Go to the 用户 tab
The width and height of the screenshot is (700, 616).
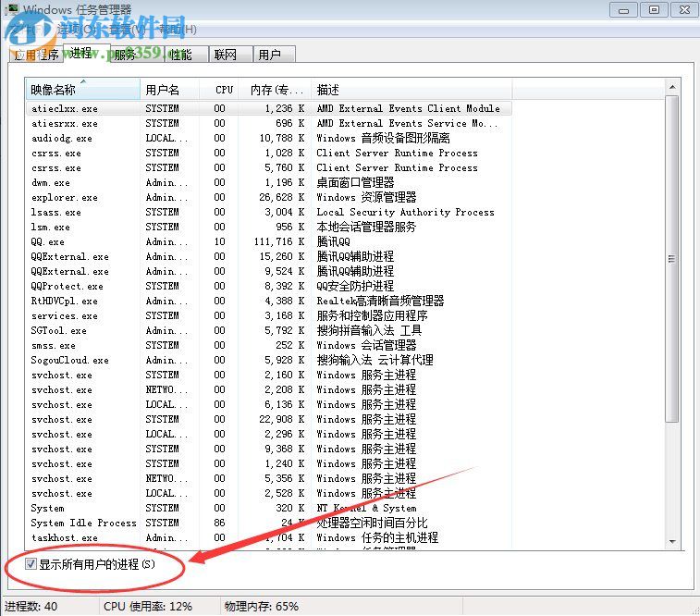tap(274, 55)
